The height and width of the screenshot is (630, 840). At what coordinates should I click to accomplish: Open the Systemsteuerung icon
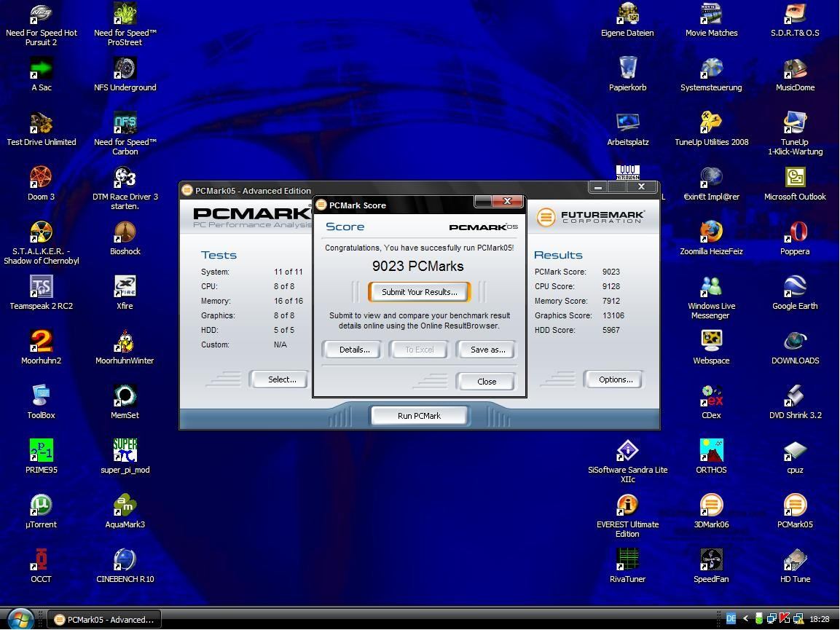(712, 69)
